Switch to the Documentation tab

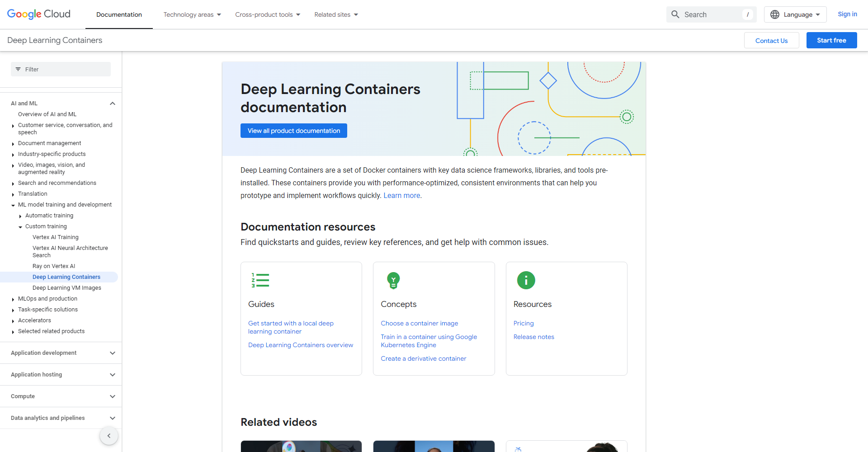118,14
